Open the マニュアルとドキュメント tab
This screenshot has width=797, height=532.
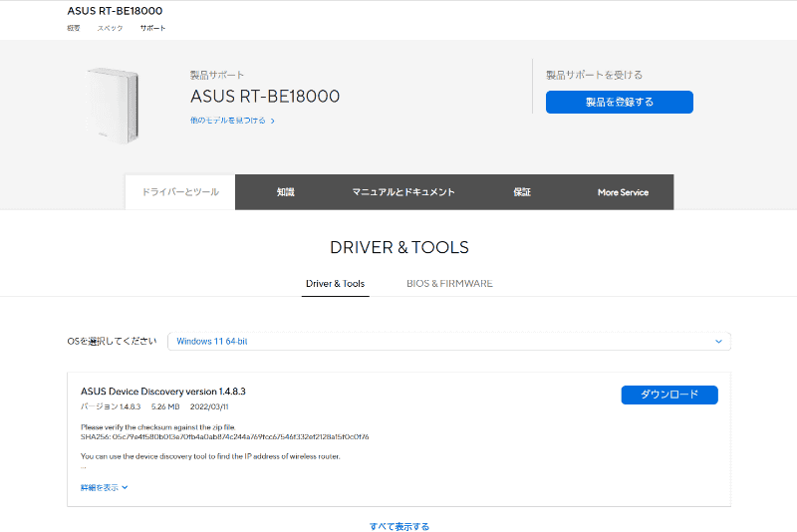click(403, 192)
